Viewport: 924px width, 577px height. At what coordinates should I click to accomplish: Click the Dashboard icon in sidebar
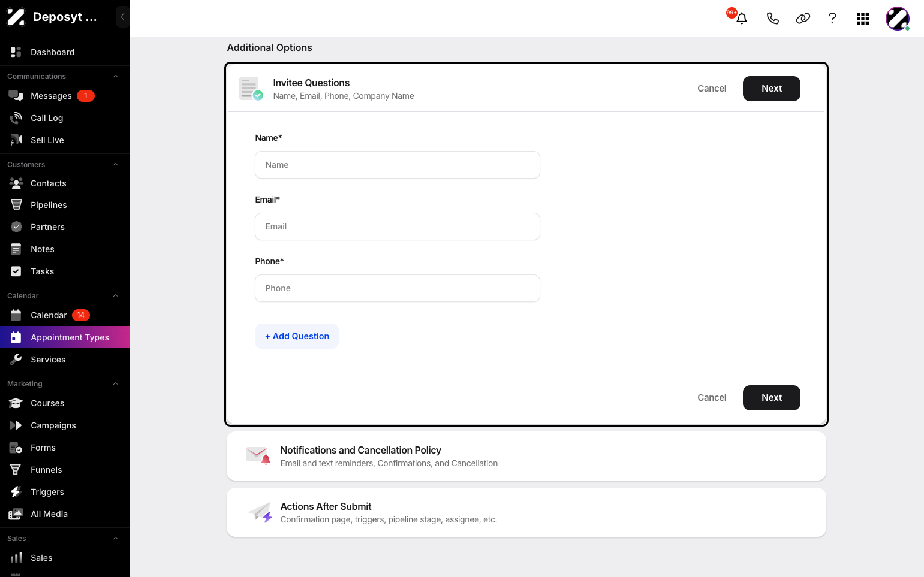[x=16, y=52]
